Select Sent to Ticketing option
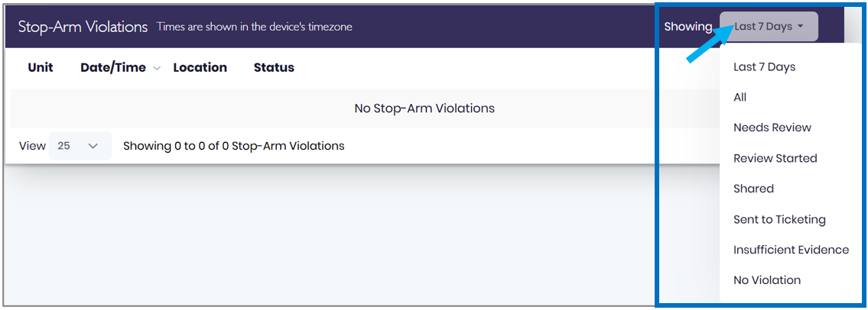868x310 pixels. 779,219
